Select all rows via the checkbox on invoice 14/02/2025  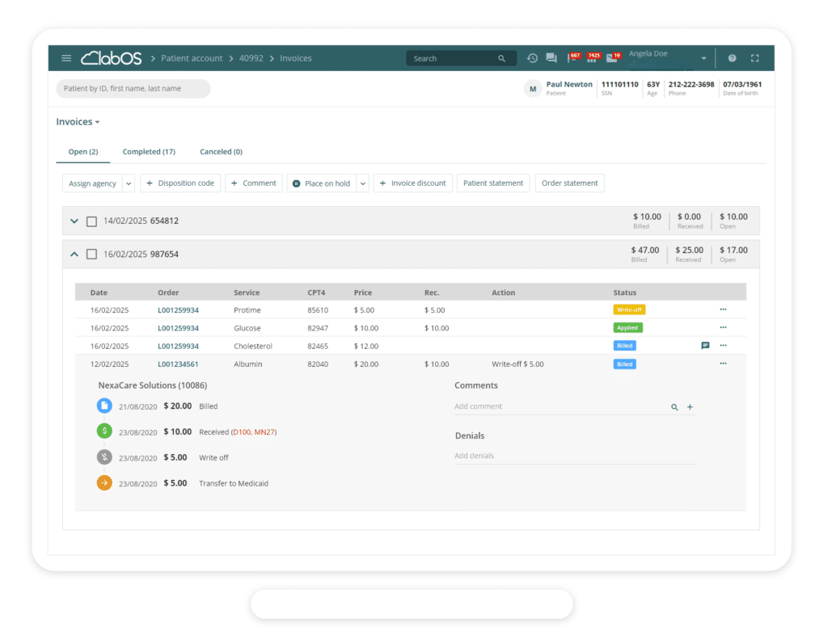(91, 221)
